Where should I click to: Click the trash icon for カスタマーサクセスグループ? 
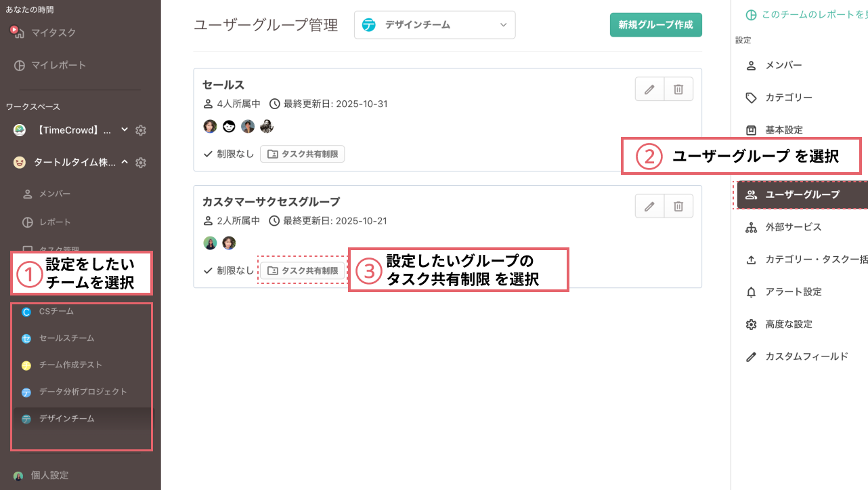click(x=678, y=205)
